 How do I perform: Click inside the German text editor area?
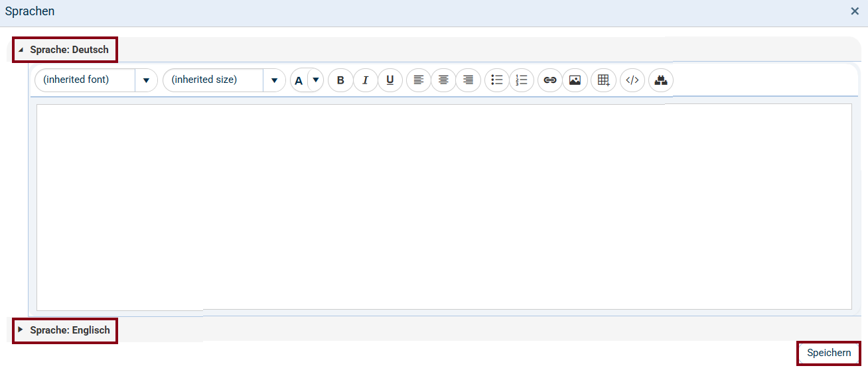click(x=443, y=206)
